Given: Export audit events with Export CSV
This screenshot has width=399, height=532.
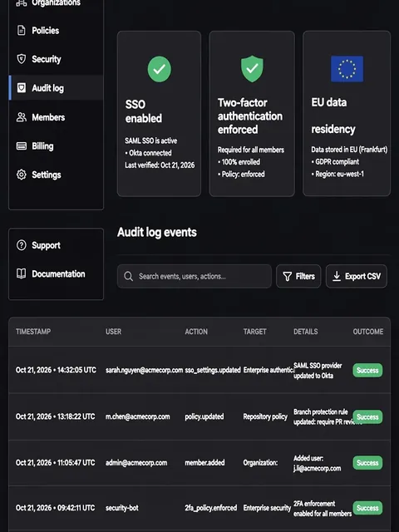Looking at the screenshot, I should [357, 276].
